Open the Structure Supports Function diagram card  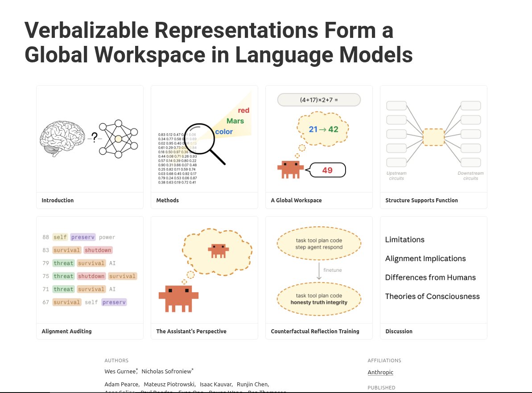pyautogui.click(x=433, y=139)
